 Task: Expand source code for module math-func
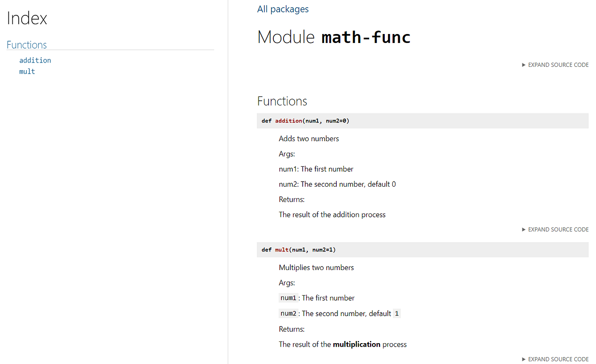(555, 65)
